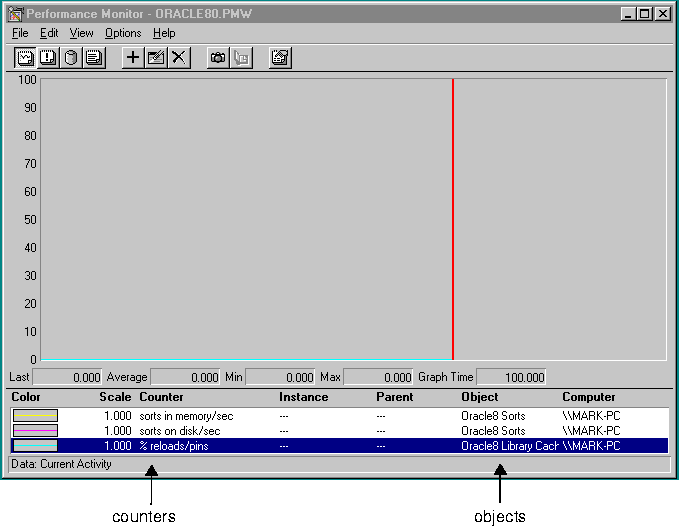This screenshot has height=526, width=679.
Task: Open the File menu
Action: click(20, 33)
